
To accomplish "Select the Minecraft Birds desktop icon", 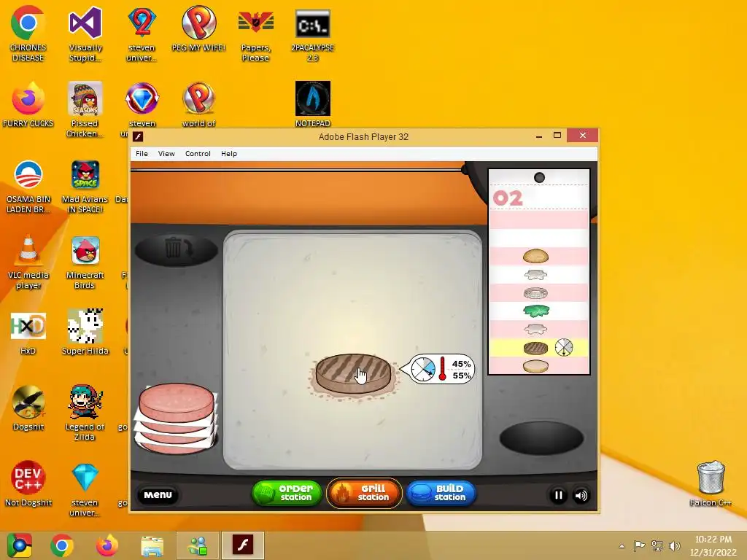I will pyautogui.click(x=85, y=262).
